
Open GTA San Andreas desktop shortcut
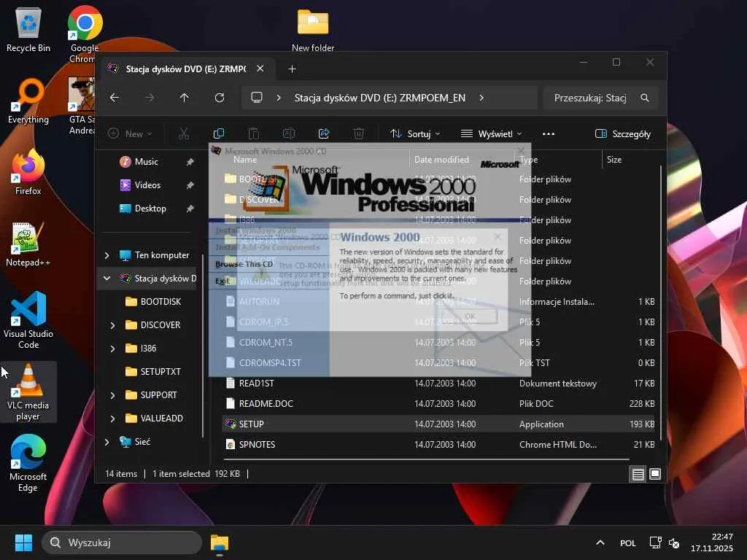(x=82, y=106)
